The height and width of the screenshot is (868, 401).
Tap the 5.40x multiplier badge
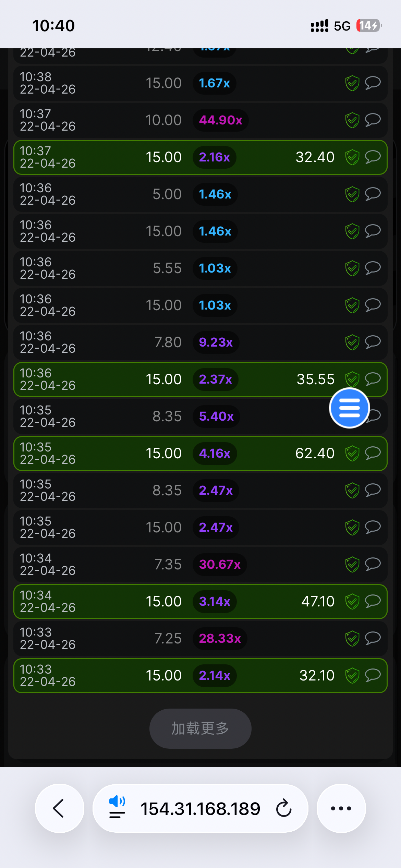216,417
